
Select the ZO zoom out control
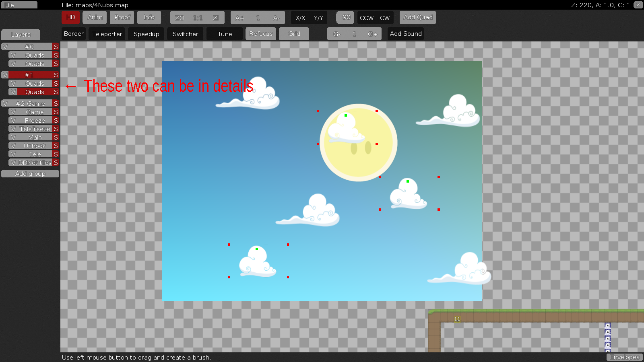[x=180, y=18]
